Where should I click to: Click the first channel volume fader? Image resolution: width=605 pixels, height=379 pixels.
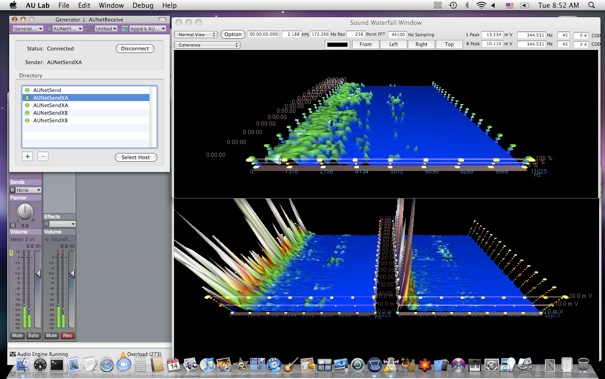point(38,274)
